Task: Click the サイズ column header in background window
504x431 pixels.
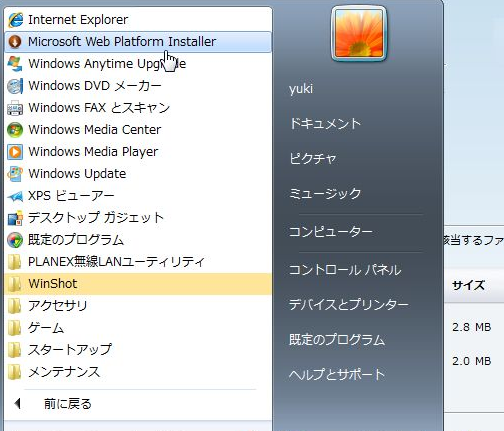Action: [468, 286]
